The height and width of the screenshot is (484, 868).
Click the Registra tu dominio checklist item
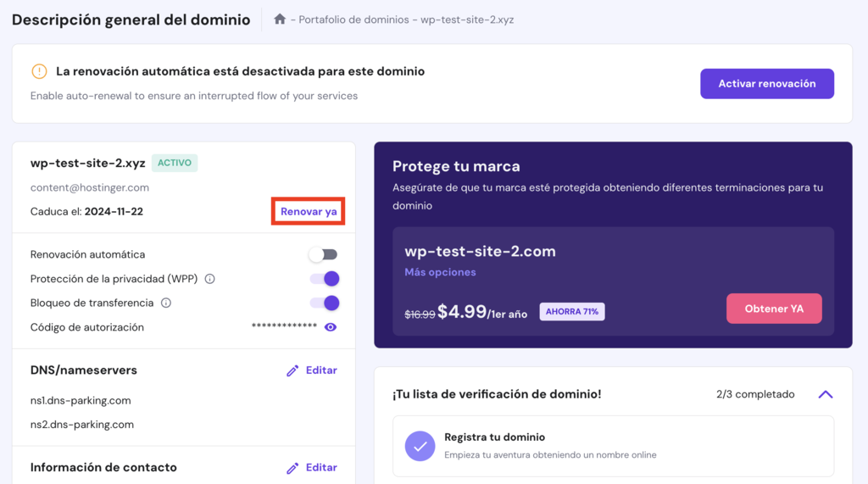coord(613,447)
